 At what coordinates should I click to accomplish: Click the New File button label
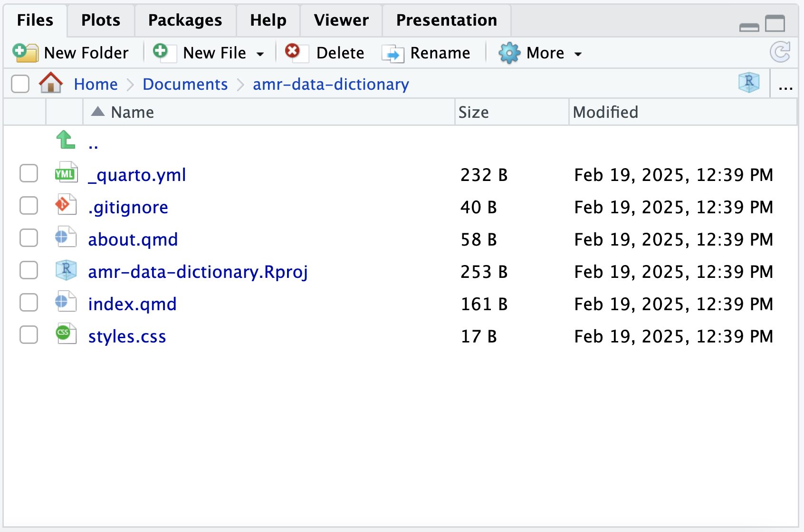point(214,53)
